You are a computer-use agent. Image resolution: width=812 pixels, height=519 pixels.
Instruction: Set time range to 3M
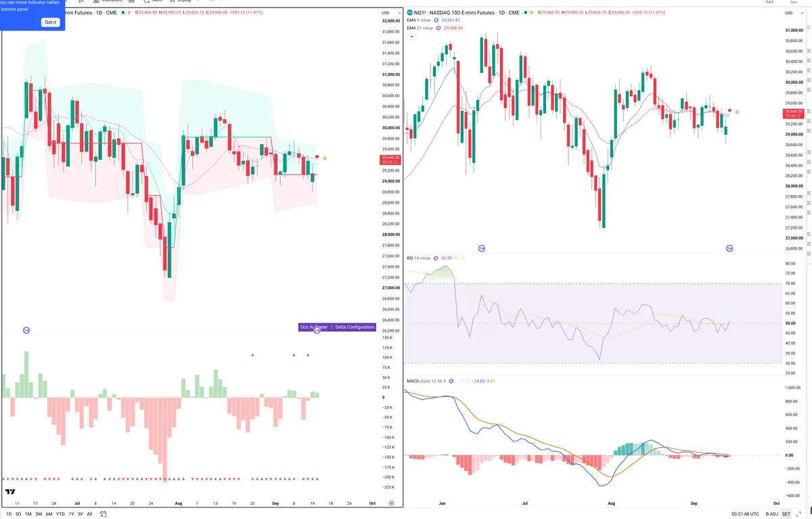point(39,514)
